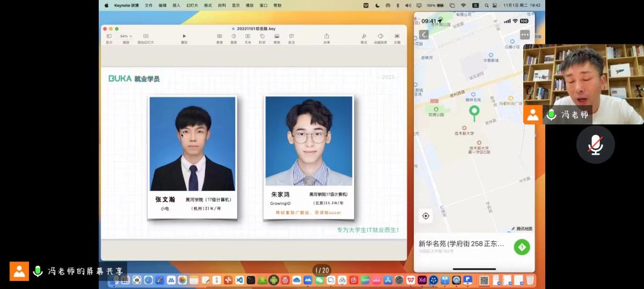Viewport: 644px width, 289px height.
Task: Tap the green navigation button on map card
Action: 521,247
